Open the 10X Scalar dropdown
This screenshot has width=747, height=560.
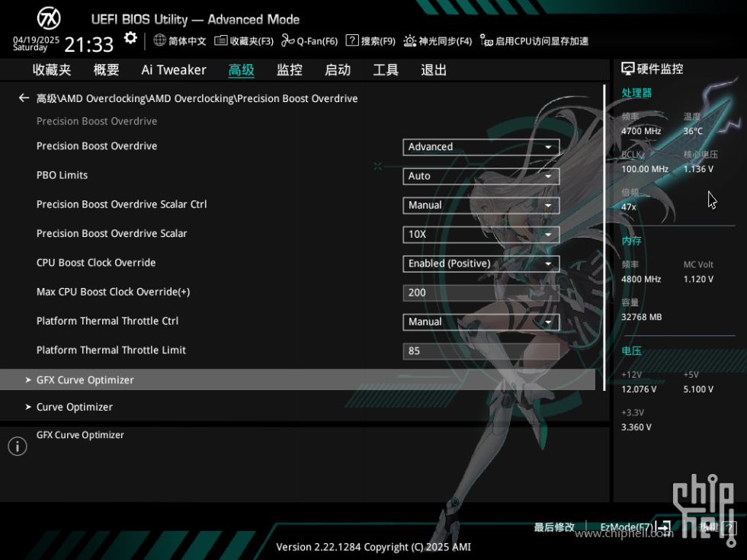pyautogui.click(x=481, y=235)
